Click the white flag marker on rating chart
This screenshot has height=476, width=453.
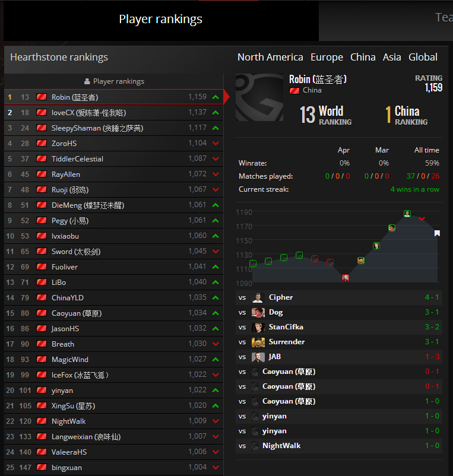pyautogui.click(x=437, y=233)
